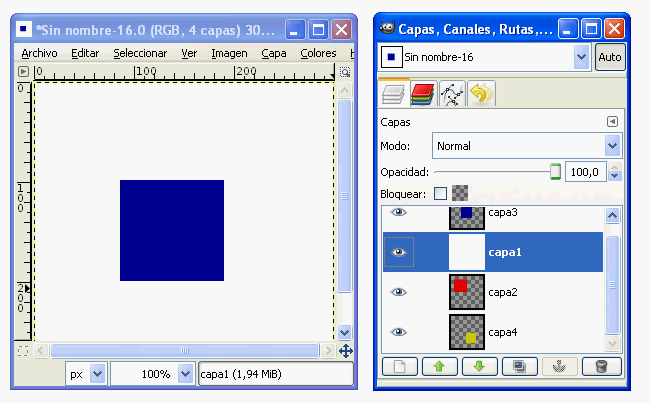Click the canvas horizontal scrollbar right arrow
Image resolution: width=650 pixels, height=403 pixels.
coord(328,351)
